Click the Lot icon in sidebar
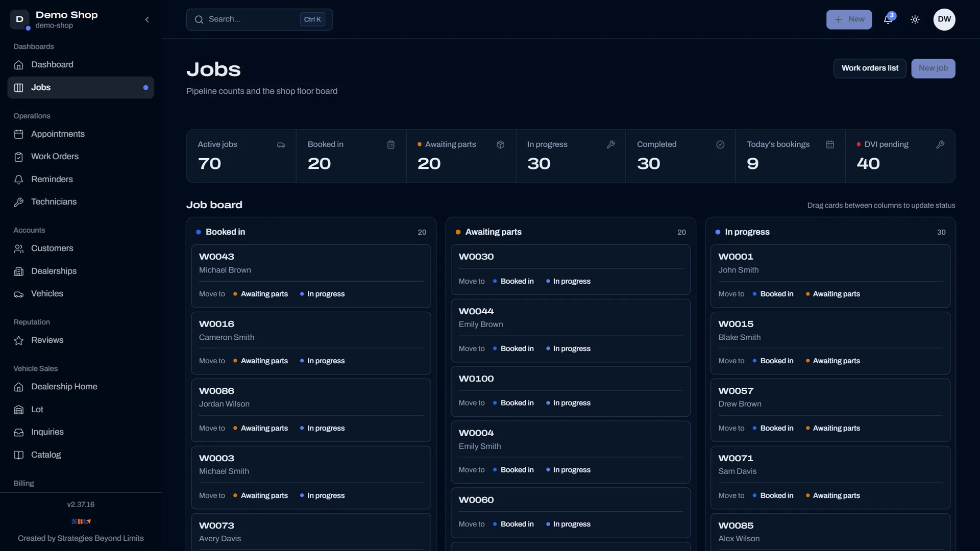Screen dimensions: 980x551 coord(19,410)
